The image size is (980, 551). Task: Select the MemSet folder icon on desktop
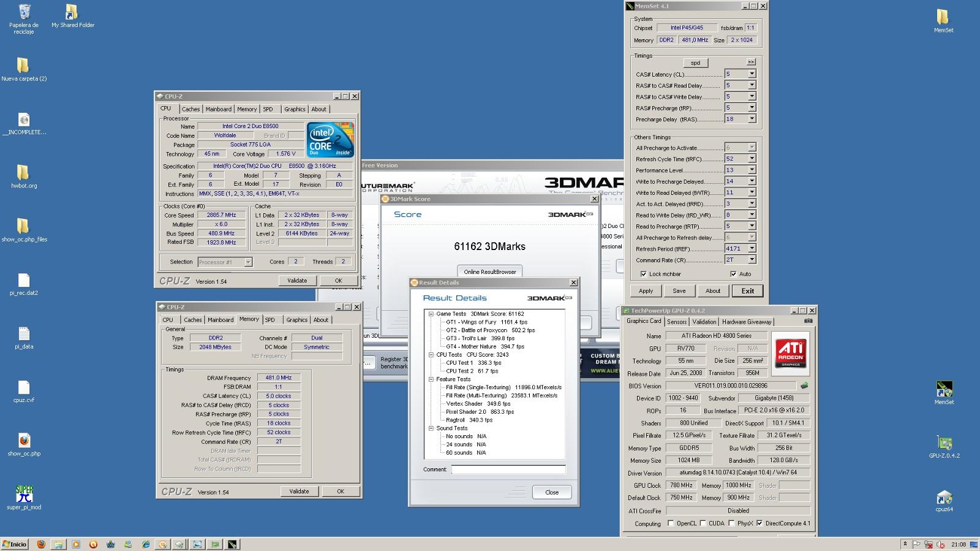click(943, 17)
